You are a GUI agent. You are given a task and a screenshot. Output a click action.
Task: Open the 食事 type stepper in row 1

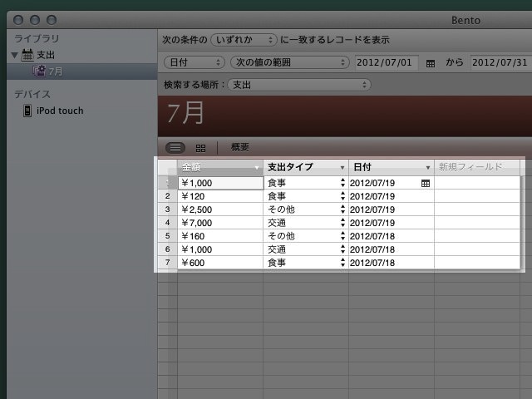(x=342, y=183)
